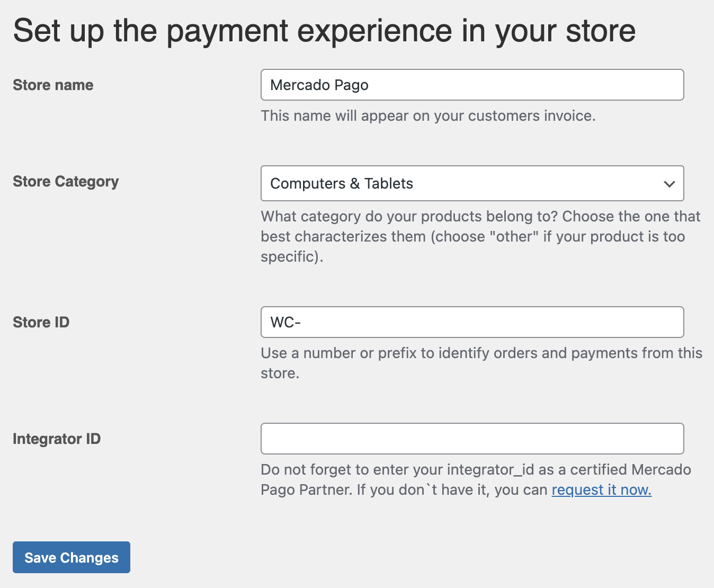Click the "Mercado Pago" text in Store name
Image resolution: width=714 pixels, height=588 pixels.
pos(319,85)
